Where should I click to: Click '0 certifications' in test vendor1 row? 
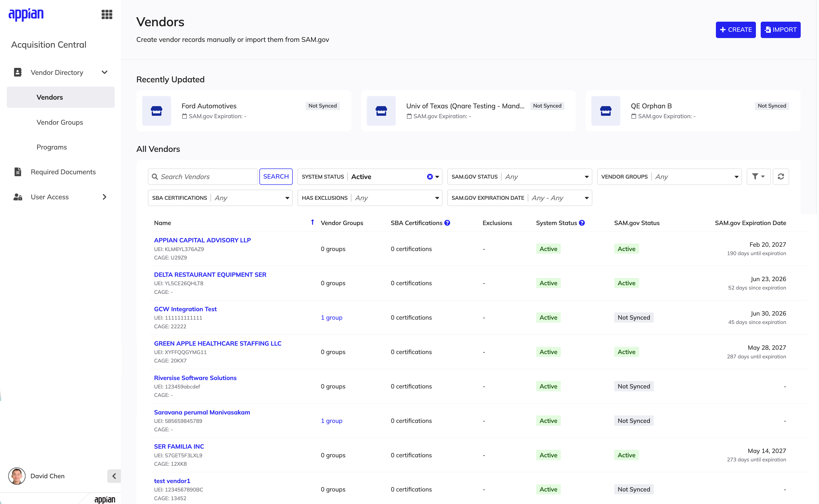click(x=411, y=489)
